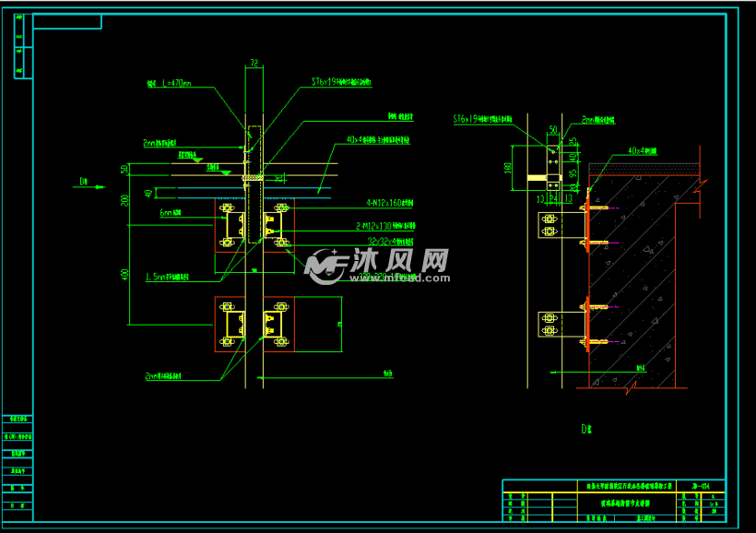Click the "1.5mm" annotation text

(x=169, y=275)
